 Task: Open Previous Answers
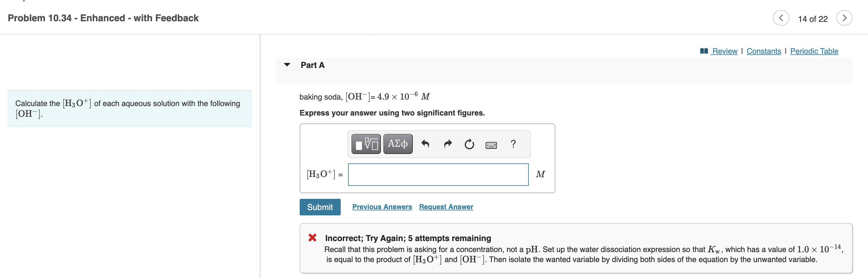point(382,207)
